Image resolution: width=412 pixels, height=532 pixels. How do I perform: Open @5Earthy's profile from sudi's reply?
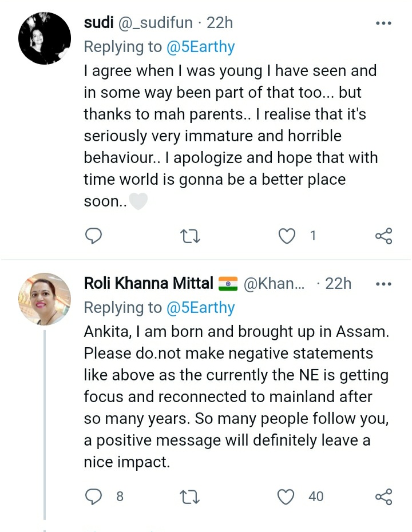201,46
